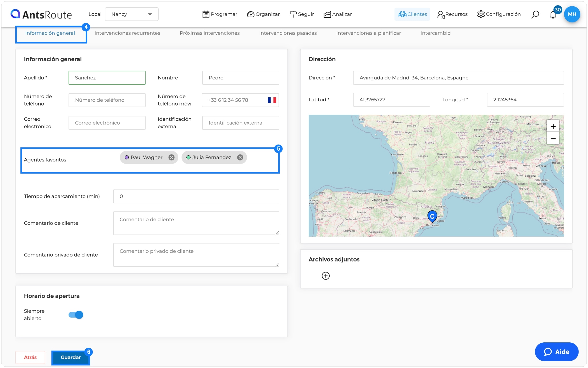Click the Marseille label on the map

(466, 198)
